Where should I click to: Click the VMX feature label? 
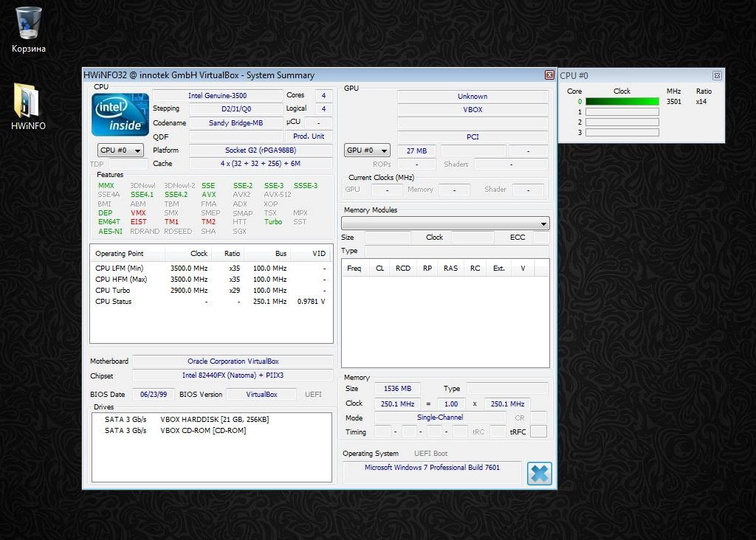point(138,213)
